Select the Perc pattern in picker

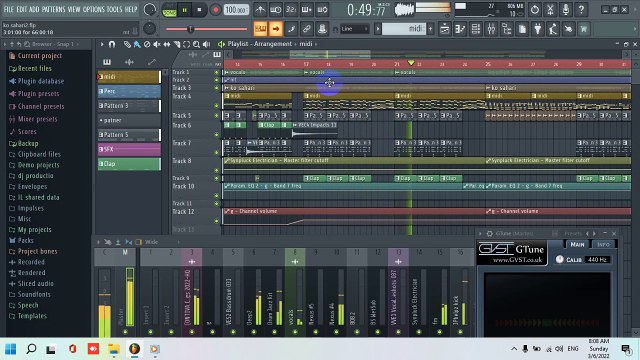(x=129, y=91)
